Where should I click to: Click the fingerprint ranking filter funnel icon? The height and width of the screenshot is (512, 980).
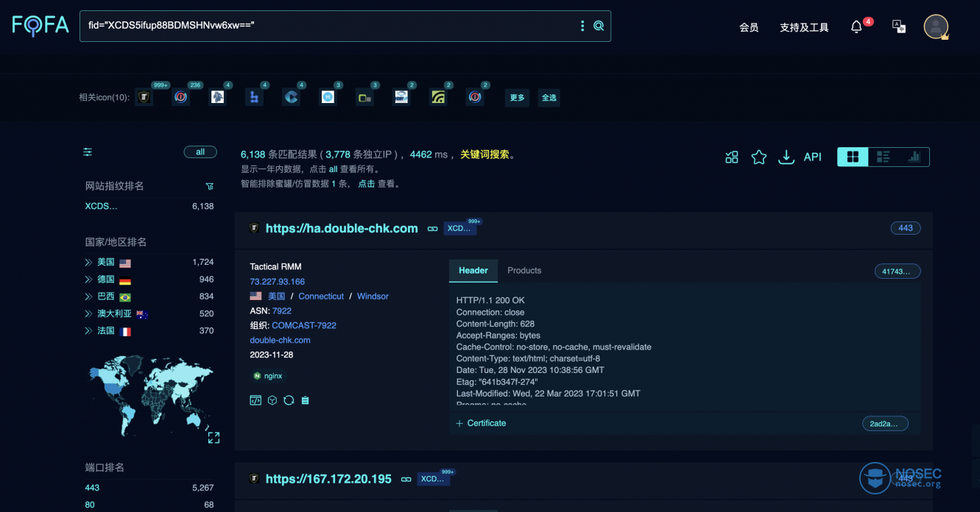point(209,187)
